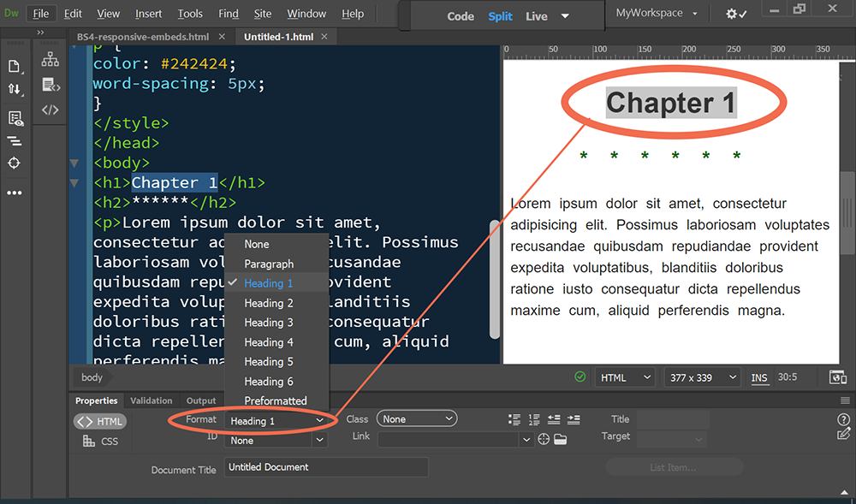Click the Document Title input field
This screenshot has width=856, height=504.
[326, 467]
